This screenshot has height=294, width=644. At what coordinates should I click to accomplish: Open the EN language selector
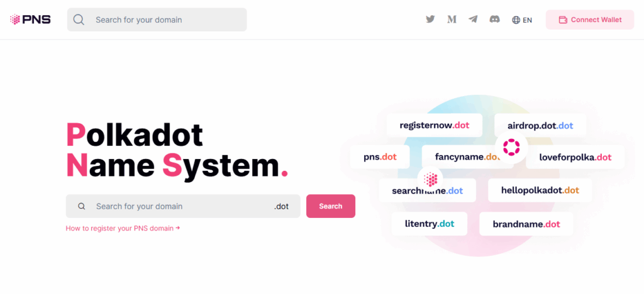[522, 19]
